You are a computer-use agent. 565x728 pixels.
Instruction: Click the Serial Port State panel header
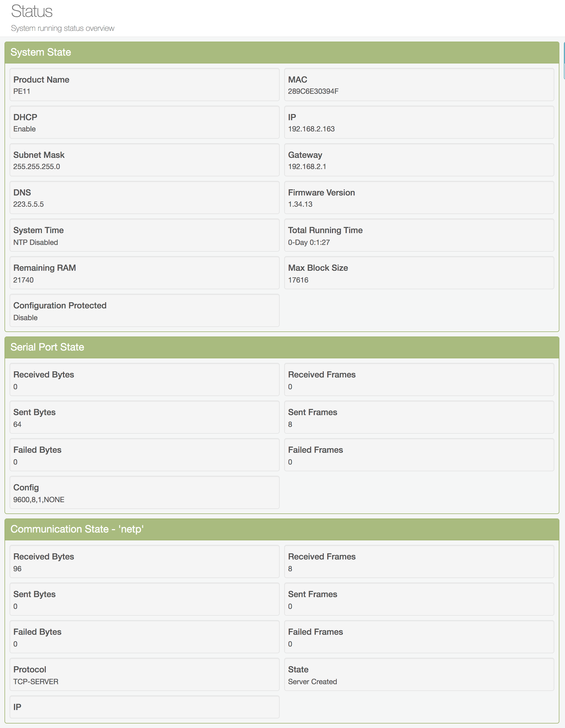[x=47, y=347]
